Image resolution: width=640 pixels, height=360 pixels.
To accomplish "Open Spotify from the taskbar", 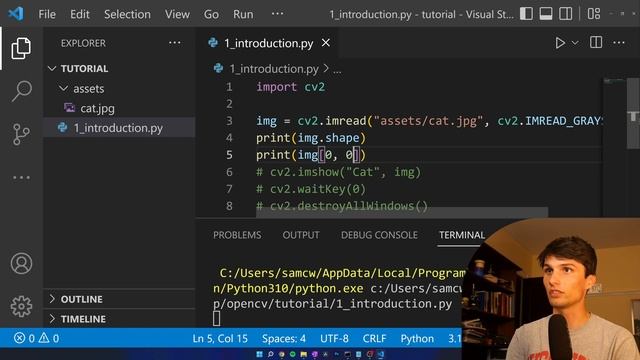I will [292, 354].
